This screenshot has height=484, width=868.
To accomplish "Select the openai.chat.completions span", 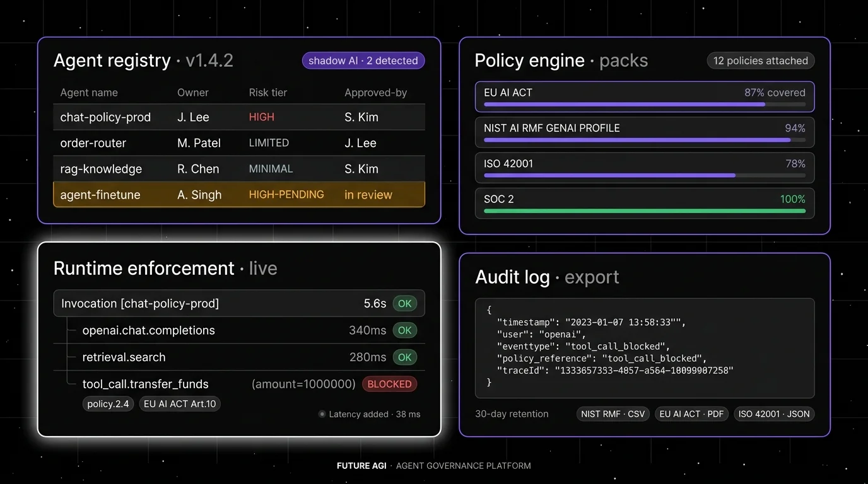I will point(149,330).
